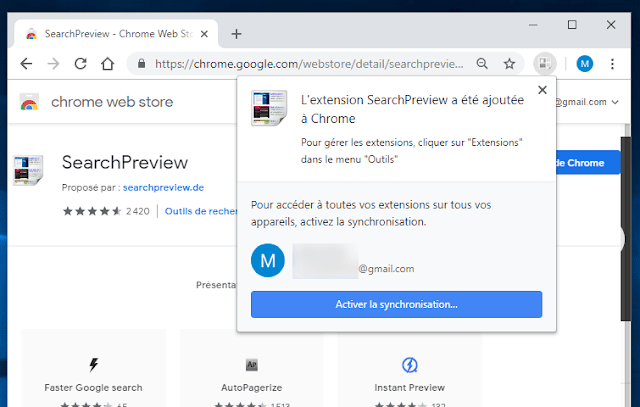Click the gmail.com address in popup
The width and height of the screenshot is (640, 407).
point(386,269)
